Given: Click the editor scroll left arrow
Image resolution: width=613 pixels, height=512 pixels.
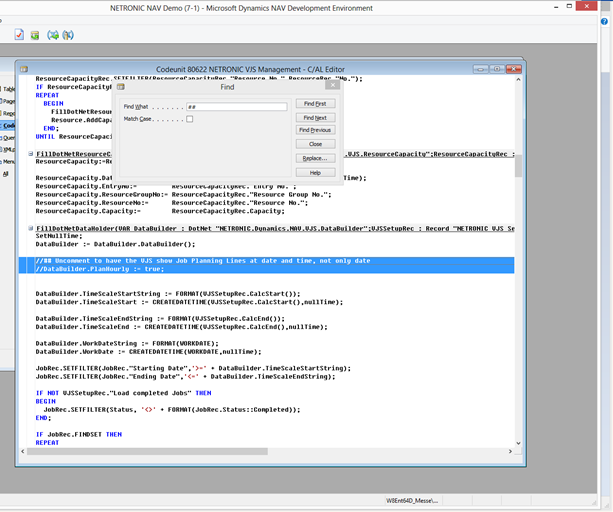Looking at the screenshot, I should 23,451.
